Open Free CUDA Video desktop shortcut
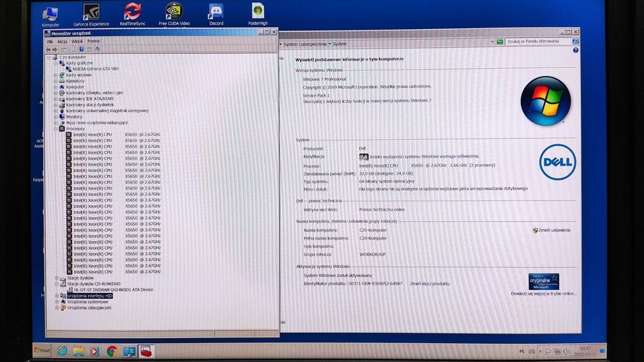 click(x=174, y=14)
